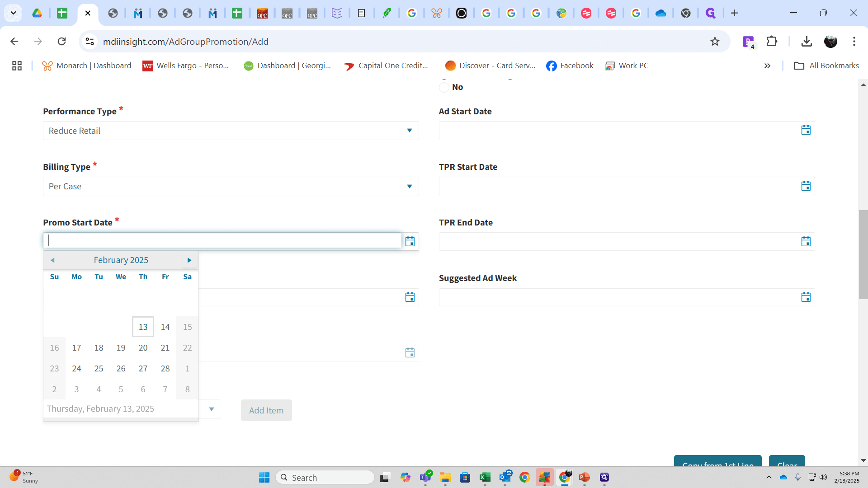The width and height of the screenshot is (868, 488).
Task: Open the Monarch Dashboard bookmark
Action: (87, 66)
